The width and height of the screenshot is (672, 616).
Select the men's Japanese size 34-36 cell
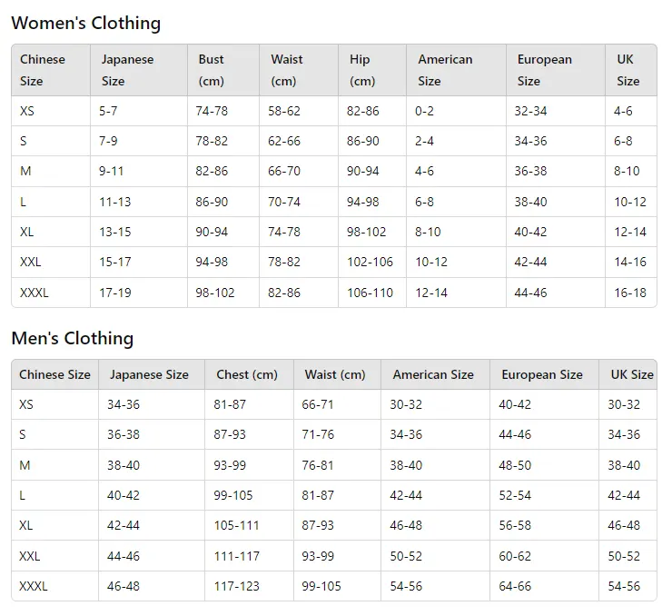152,404
